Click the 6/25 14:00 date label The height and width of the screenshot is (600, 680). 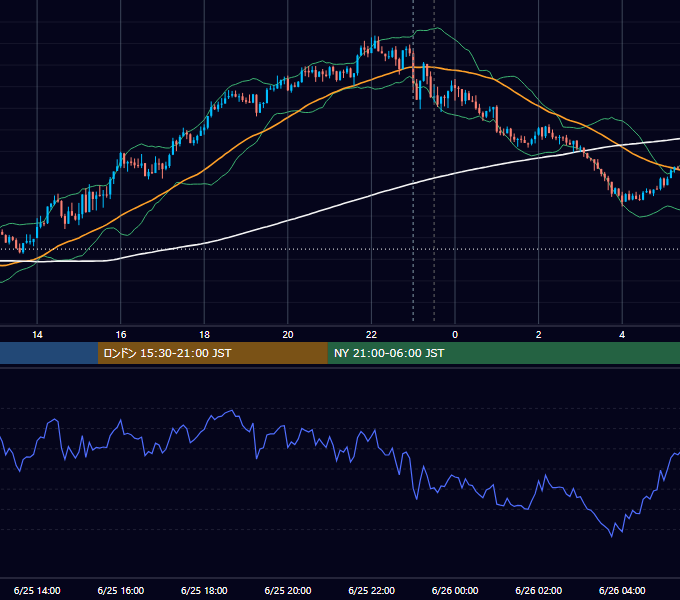click(37, 590)
